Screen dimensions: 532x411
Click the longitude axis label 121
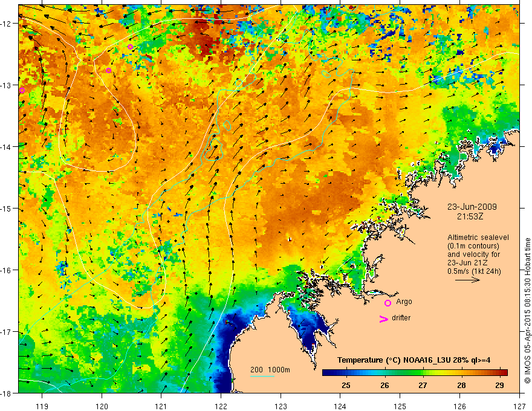[x=161, y=406]
